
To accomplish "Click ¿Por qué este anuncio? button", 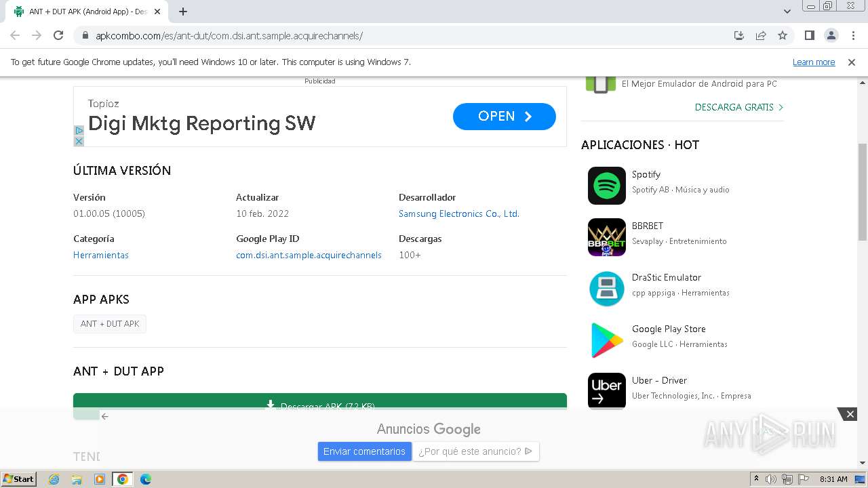I will (475, 451).
